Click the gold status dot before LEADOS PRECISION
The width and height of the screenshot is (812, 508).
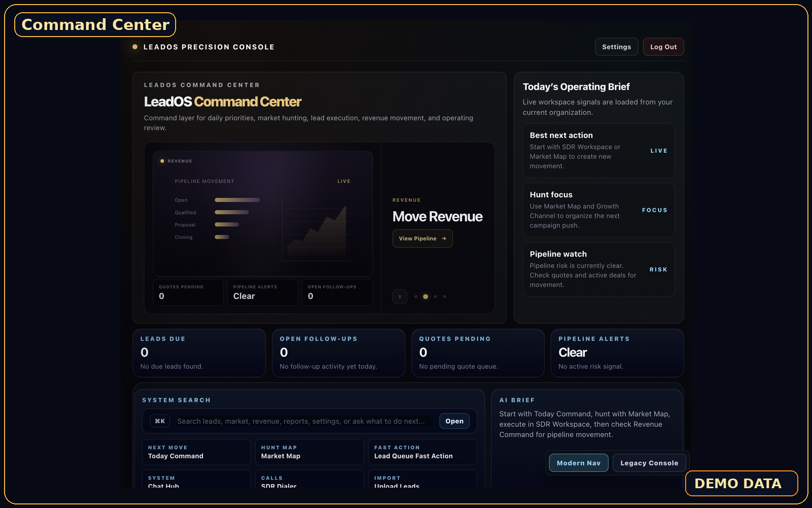[135, 47]
